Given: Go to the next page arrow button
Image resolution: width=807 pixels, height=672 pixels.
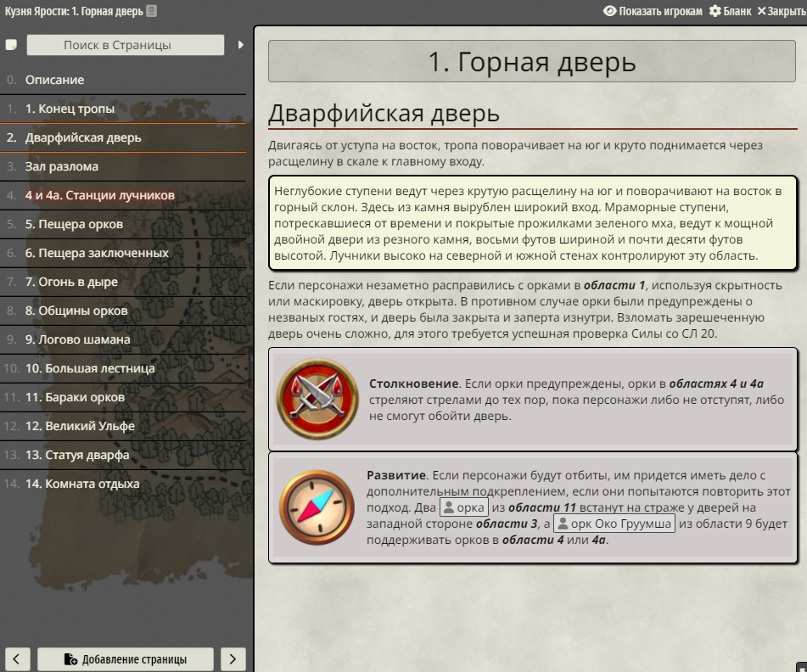Looking at the screenshot, I should tap(233, 659).
